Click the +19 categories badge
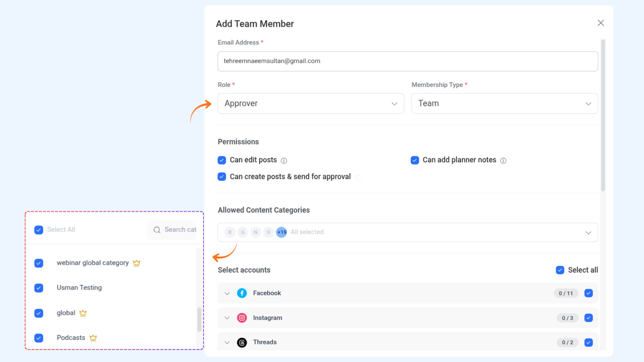The image size is (644, 362). tap(281, 232)
